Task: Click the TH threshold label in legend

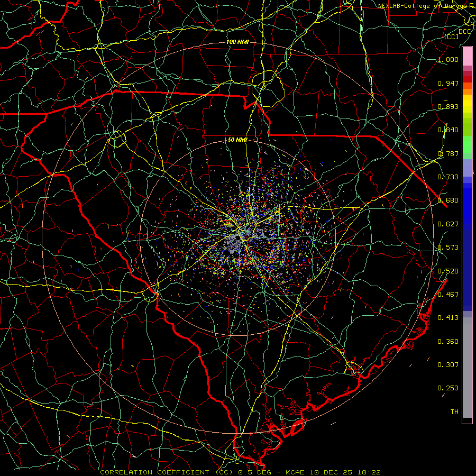Action: pos(454,412)
